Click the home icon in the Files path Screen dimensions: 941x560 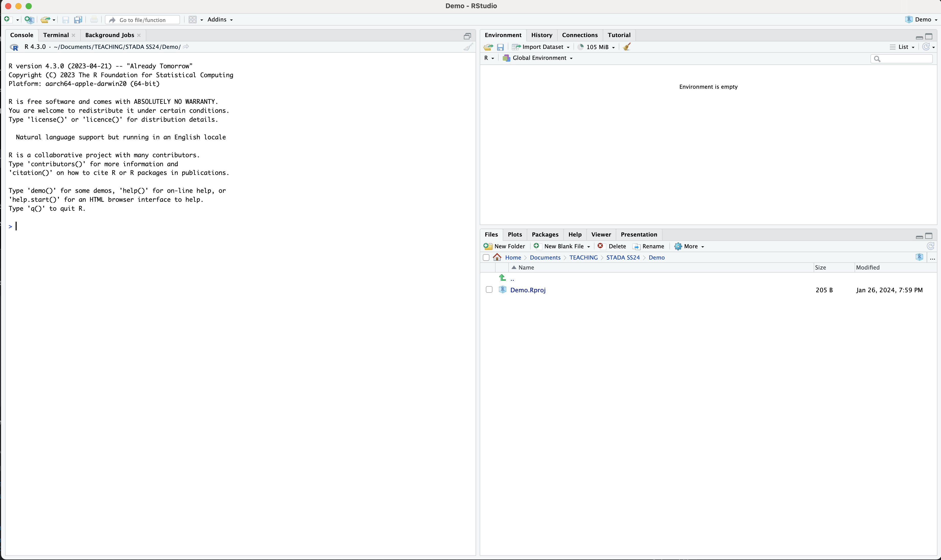coord(497,257)
